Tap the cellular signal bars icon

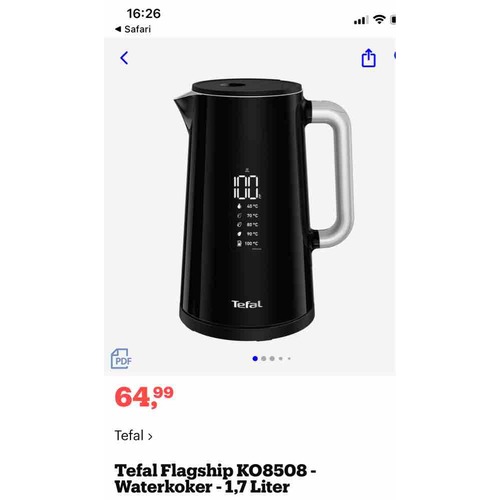coord(361,20)
